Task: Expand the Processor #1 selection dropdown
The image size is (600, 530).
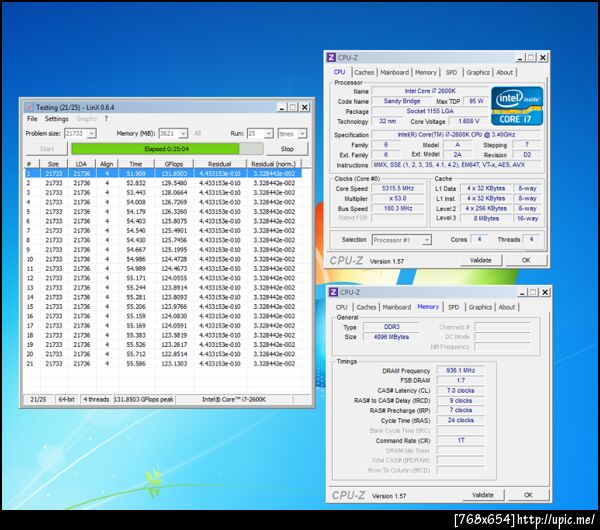Action: [427, 240]
